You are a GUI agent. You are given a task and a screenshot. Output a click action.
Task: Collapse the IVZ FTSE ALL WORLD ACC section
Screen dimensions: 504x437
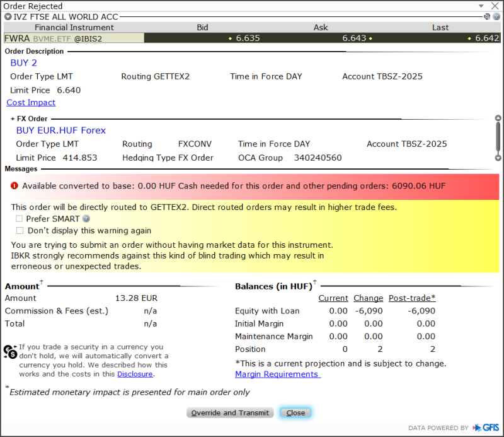(x=8, y=16)
